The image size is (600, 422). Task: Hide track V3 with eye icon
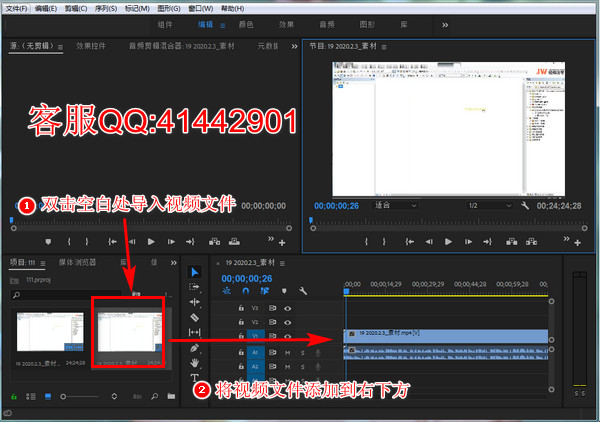(287, 308)
